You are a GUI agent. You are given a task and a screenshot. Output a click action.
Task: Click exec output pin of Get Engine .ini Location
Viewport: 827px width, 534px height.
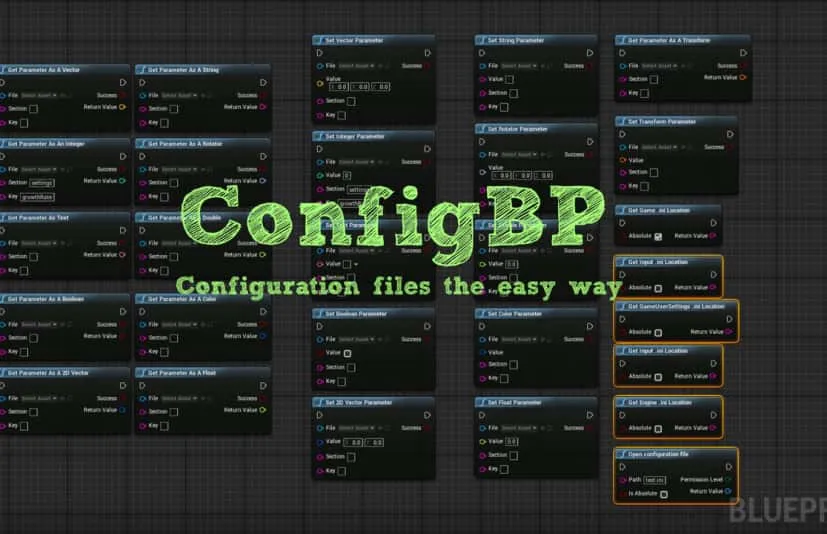713,415
